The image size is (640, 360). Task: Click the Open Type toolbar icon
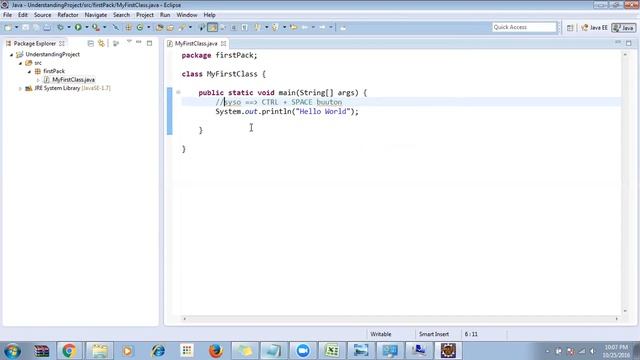[159, 27]
